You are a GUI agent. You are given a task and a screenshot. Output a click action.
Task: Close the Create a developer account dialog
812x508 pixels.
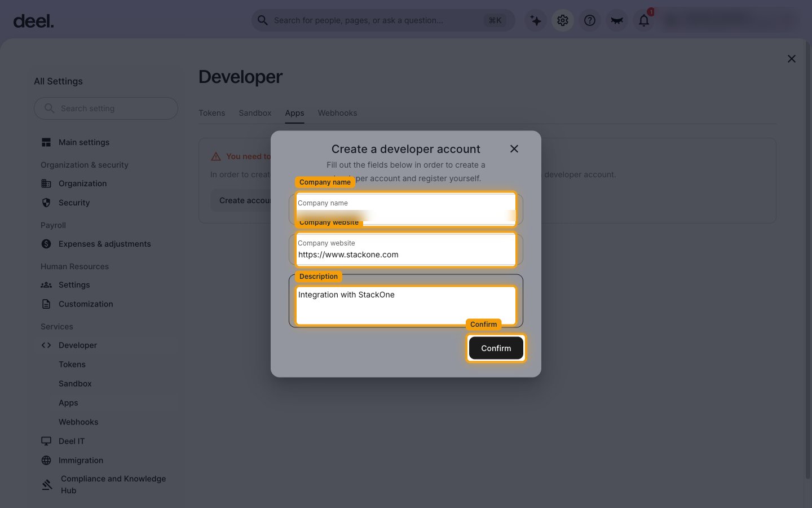click(x=514, y=148)
